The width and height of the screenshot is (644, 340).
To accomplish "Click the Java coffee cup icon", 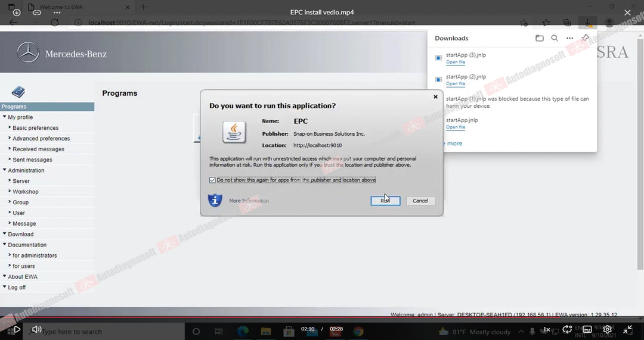I will click(x=234, y=132).
